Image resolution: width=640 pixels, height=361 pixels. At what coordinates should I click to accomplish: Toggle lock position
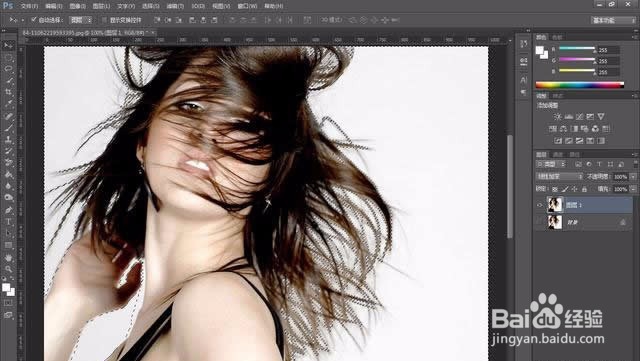click(575, 189)
